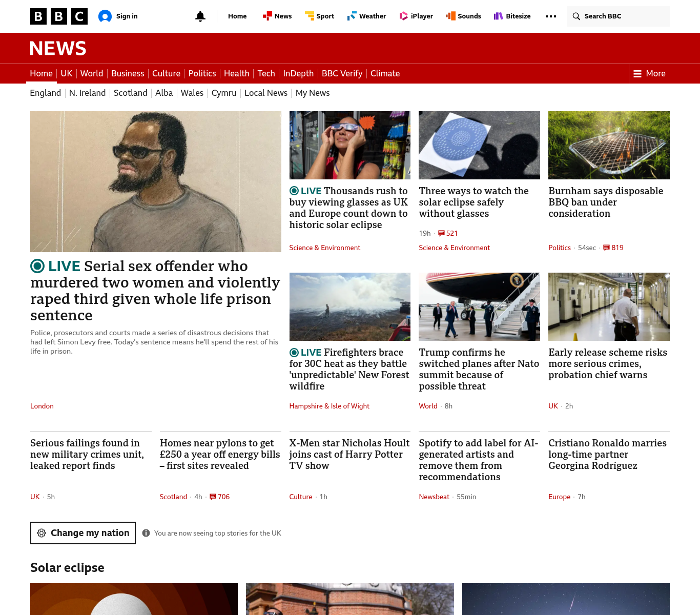This screenshot has height=615, width=700.
Task: Open comments count 819 on Burnham story
Action: tap(613, 248)
